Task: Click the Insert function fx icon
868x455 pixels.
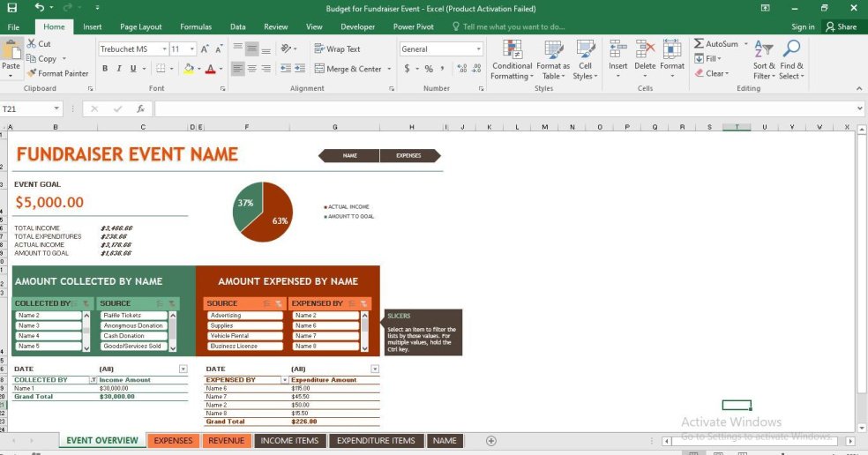Action: pos(140,109)
